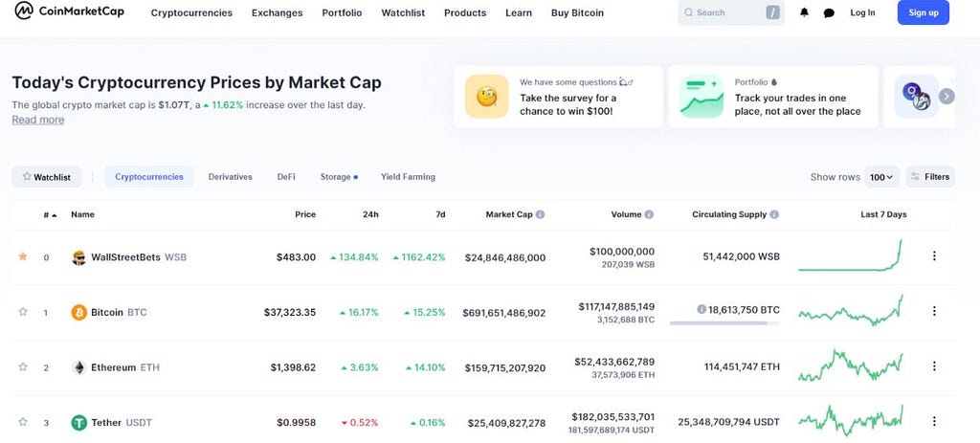Click the Market Cap info icon
980x443 pixels.
[541, 214]
